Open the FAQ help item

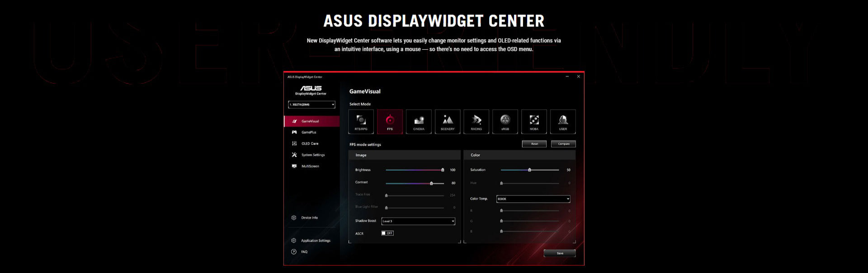[304, 252]
